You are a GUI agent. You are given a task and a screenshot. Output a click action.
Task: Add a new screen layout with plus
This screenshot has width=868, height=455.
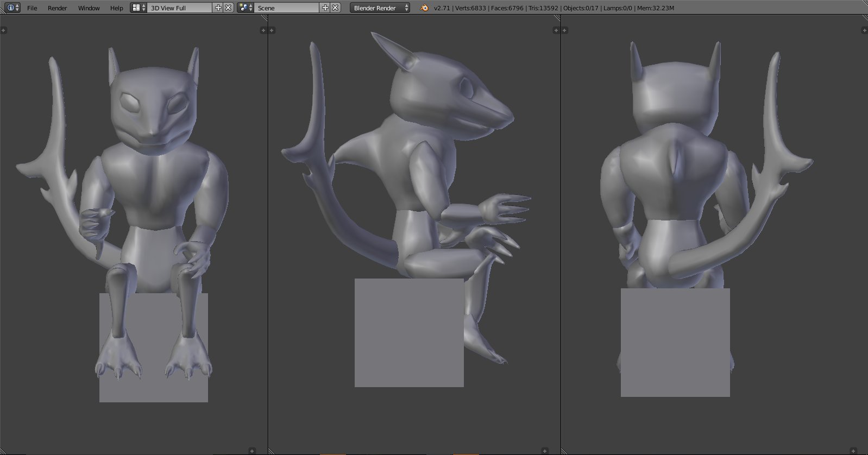[x=218, y=8]
